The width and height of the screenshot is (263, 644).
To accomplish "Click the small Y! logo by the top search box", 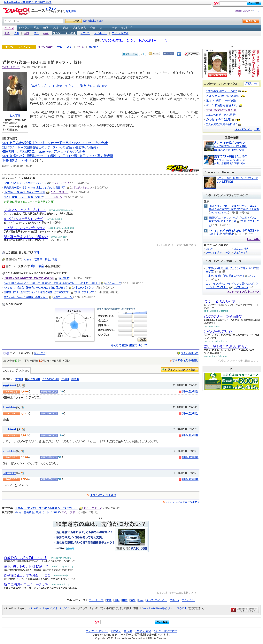I will tap(216, 3).
